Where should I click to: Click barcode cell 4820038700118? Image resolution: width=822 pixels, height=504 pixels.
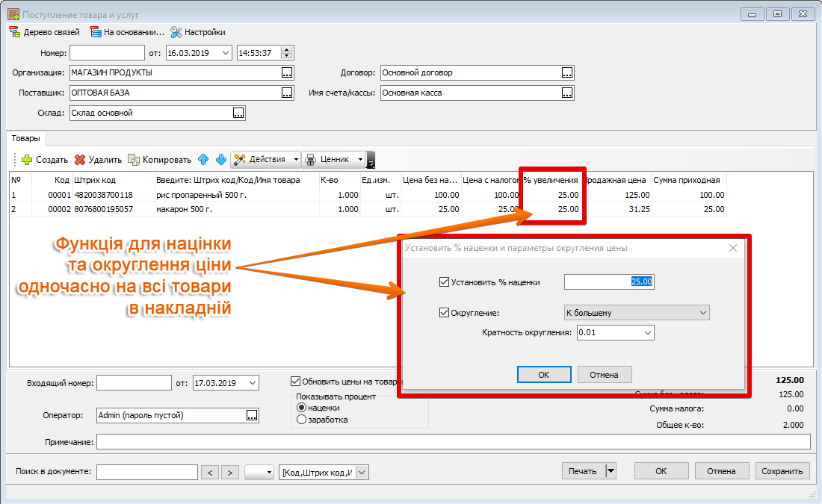pyautogui.click(x=114, y=195)
